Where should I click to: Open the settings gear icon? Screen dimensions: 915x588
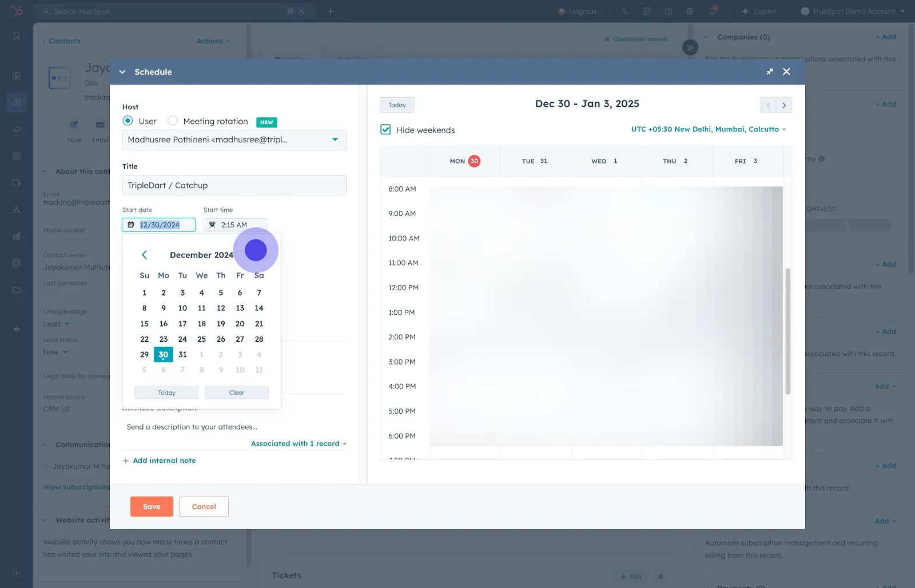(x=690, y=11)
